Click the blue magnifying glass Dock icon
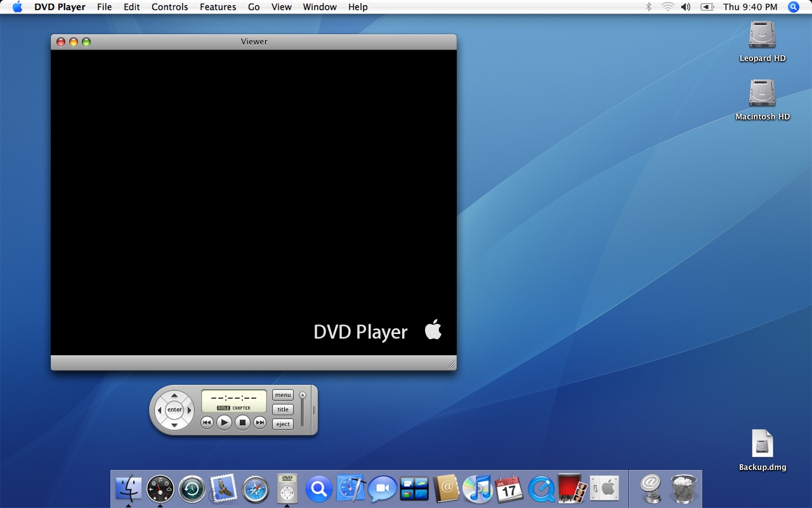812x508 pixels. click(x=319, y=489)
